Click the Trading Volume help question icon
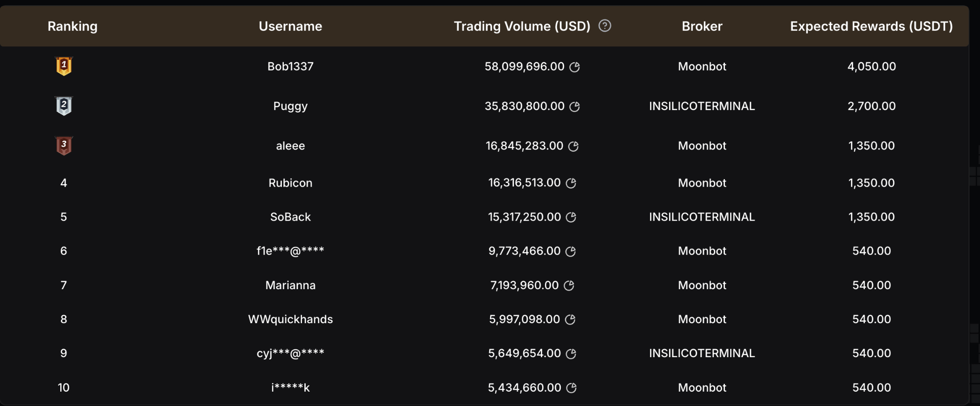980x406 pixels. [605, 26]
